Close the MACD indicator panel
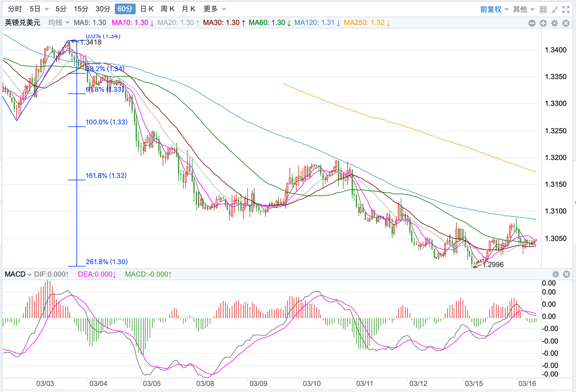576x392 pixels. pyautogui.click(x=566, y=274)
